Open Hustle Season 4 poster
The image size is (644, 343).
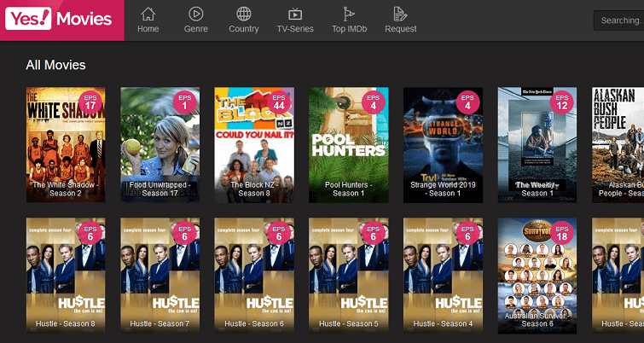[444, 276]
